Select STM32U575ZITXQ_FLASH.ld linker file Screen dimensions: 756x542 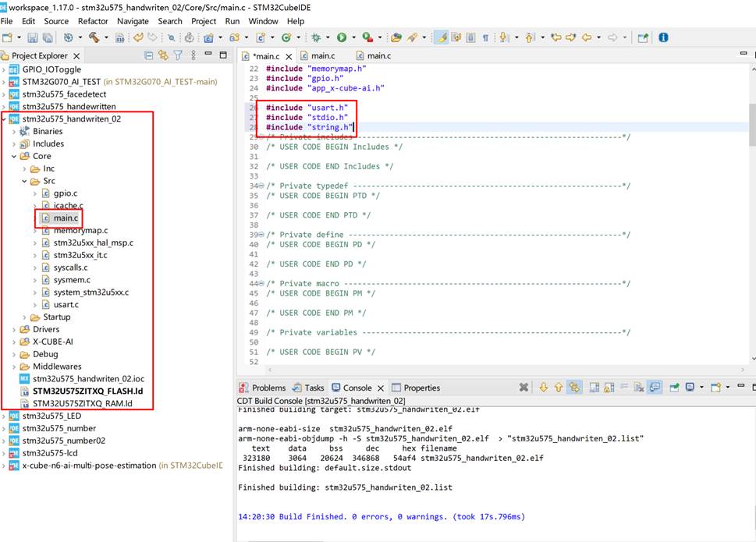[x=82, y=391]
